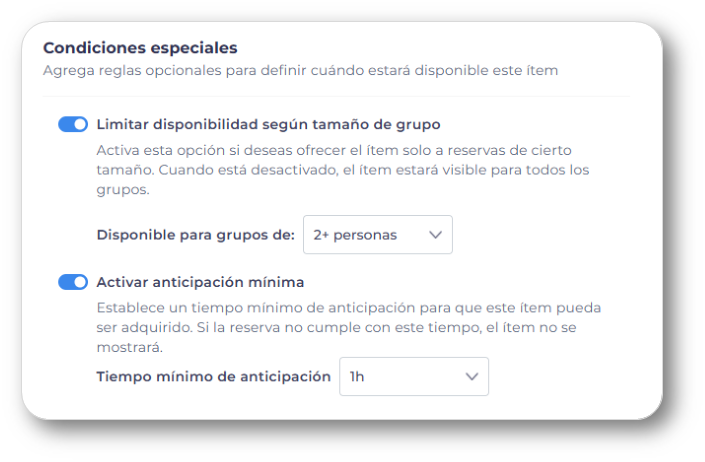Disable the 'Activar anticipación mínima' switch
705x462 pixels.
(x=73, y=282)
